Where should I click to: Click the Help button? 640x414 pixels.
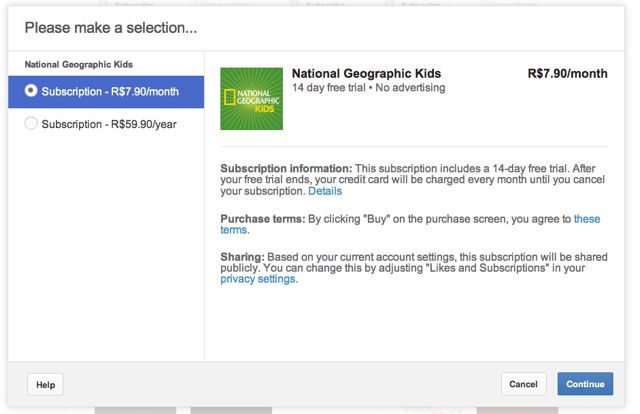(x=45, y=385)
